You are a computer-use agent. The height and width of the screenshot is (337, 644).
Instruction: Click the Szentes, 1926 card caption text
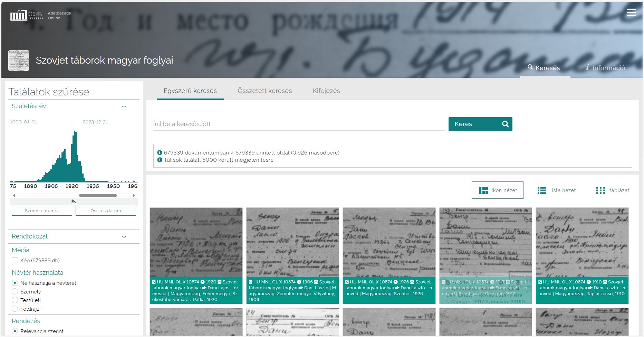tap(389, 288)
